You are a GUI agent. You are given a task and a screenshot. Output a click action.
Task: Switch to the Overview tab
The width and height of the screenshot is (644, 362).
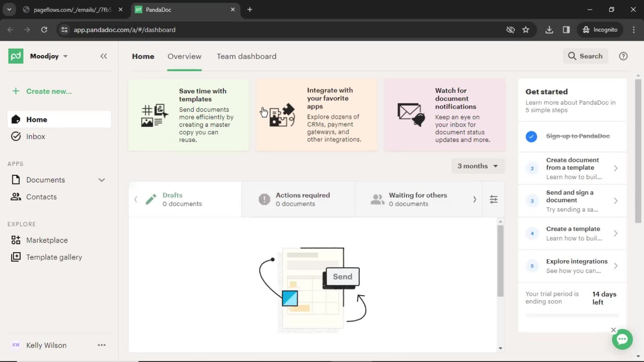[184, 56]
